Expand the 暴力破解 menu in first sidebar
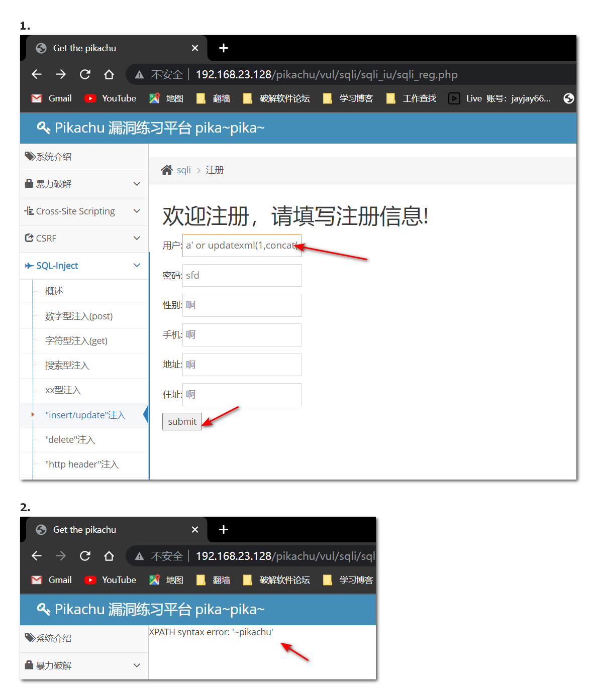 pos(84,184)
